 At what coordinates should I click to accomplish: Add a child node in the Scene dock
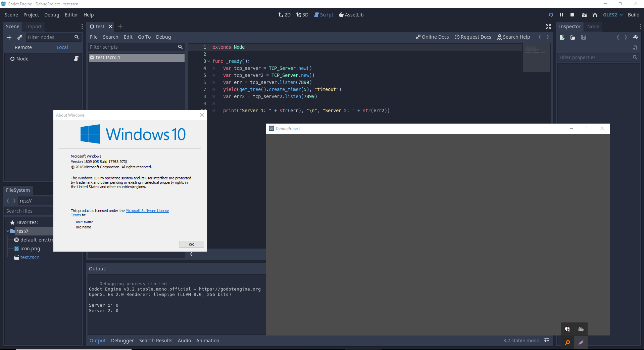(9, 37)
